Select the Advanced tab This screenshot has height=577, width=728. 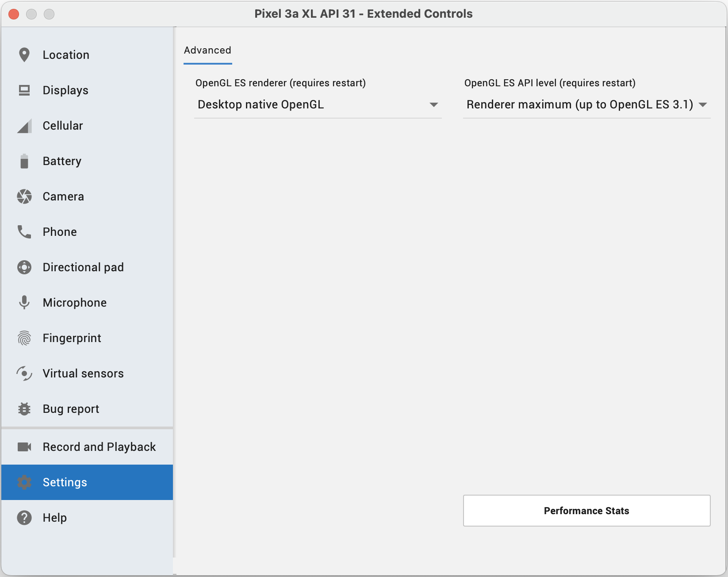(207, 50)
